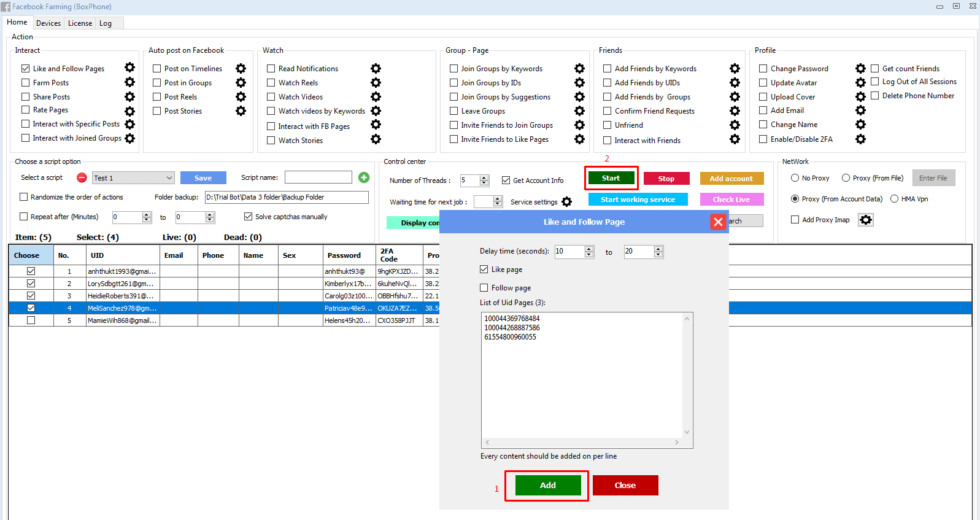
Task: Uncheck Solve captchas manually
Action: pyautogui.click(x=248, y=216)
